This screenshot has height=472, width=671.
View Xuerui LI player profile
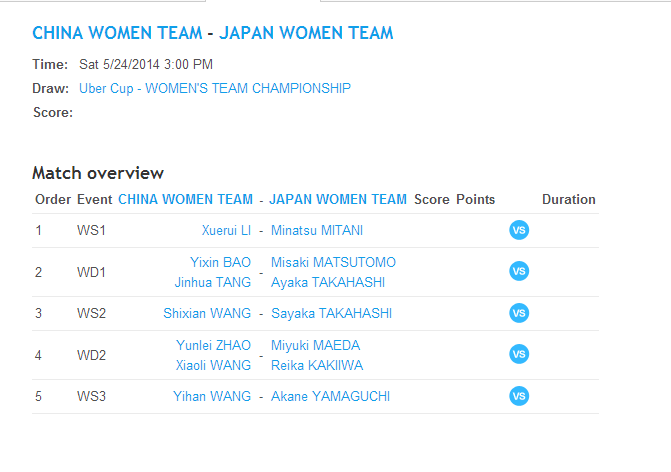point(226,231)
